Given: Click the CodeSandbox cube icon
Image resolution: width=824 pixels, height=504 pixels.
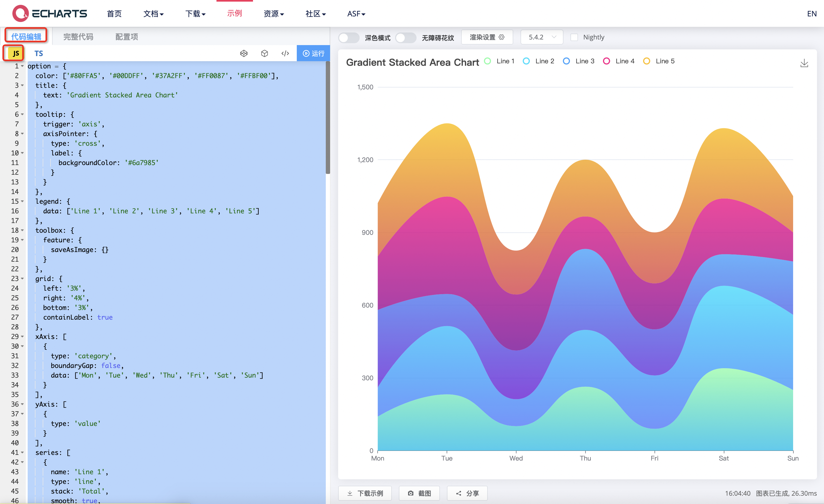Looking at the screenshot, I should [x=265, y=53].
